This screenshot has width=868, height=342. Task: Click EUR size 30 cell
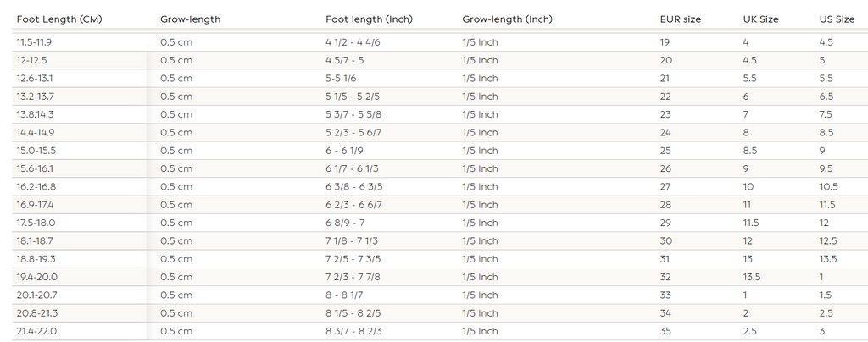[665, 241]
